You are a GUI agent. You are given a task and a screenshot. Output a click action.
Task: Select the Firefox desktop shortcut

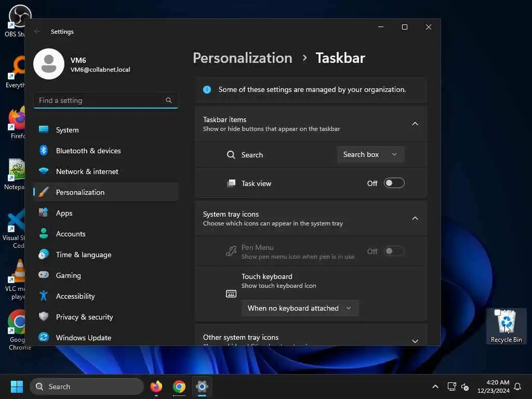(16, 123)
